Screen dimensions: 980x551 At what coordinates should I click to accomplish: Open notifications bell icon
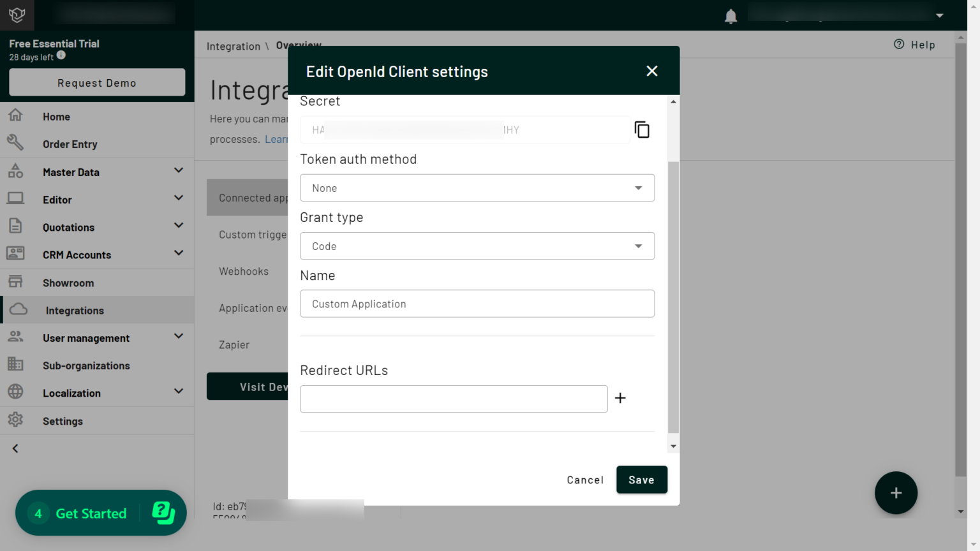(x=731, y=16)
